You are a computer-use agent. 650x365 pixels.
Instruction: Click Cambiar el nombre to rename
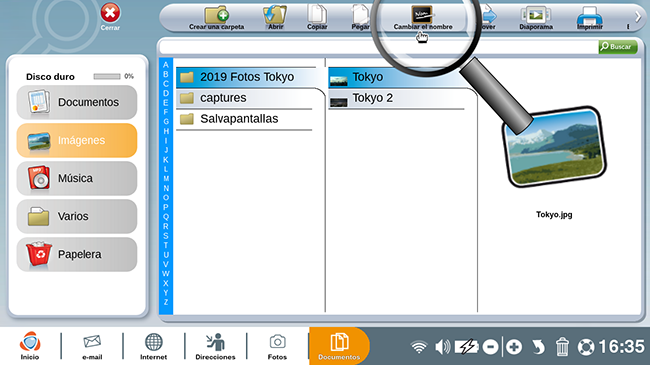click(422, 18)
